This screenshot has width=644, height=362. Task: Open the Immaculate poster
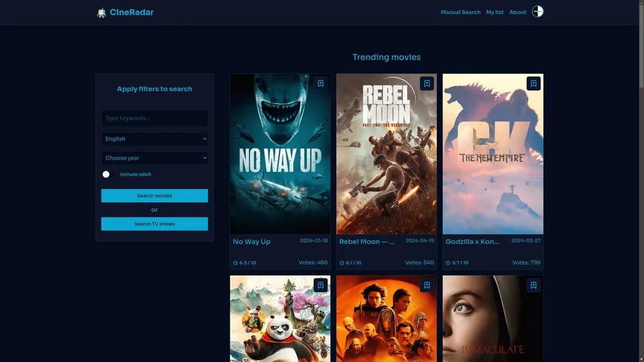493,319
